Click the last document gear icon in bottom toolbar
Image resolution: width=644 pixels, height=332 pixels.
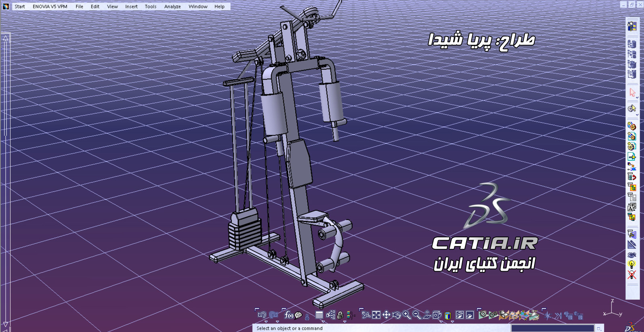(x=579, y=315)
